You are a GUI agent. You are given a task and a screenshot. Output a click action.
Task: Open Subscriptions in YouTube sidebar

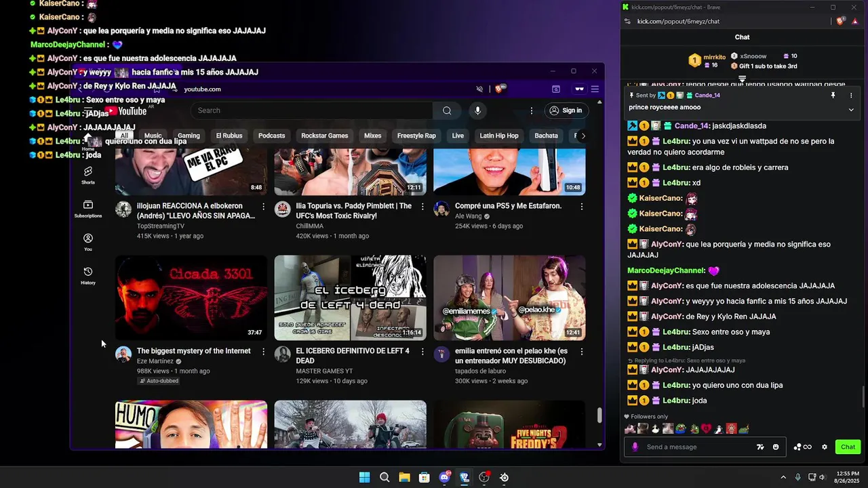pyautogui.click(x=88, y=209)
